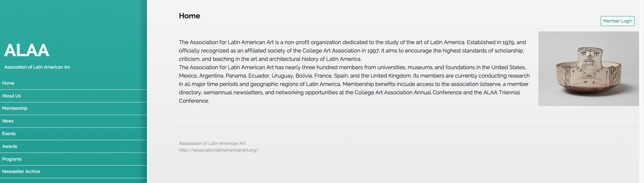Image resolution: width=644 pixels, height=183 pixels.
Task: Click the ALAA site logo title
Action: tap(26, 51)
